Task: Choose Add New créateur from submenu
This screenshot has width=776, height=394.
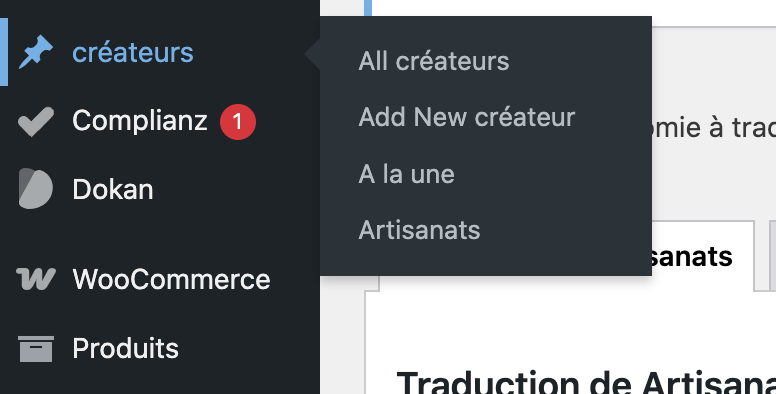Action: tap(467, 117)
